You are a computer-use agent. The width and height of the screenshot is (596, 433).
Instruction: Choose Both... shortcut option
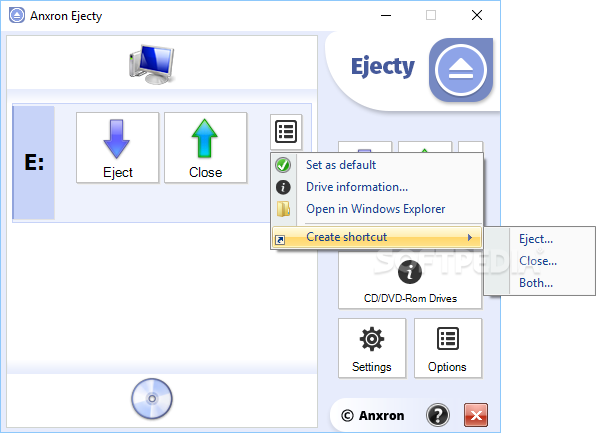pos(536,283)
